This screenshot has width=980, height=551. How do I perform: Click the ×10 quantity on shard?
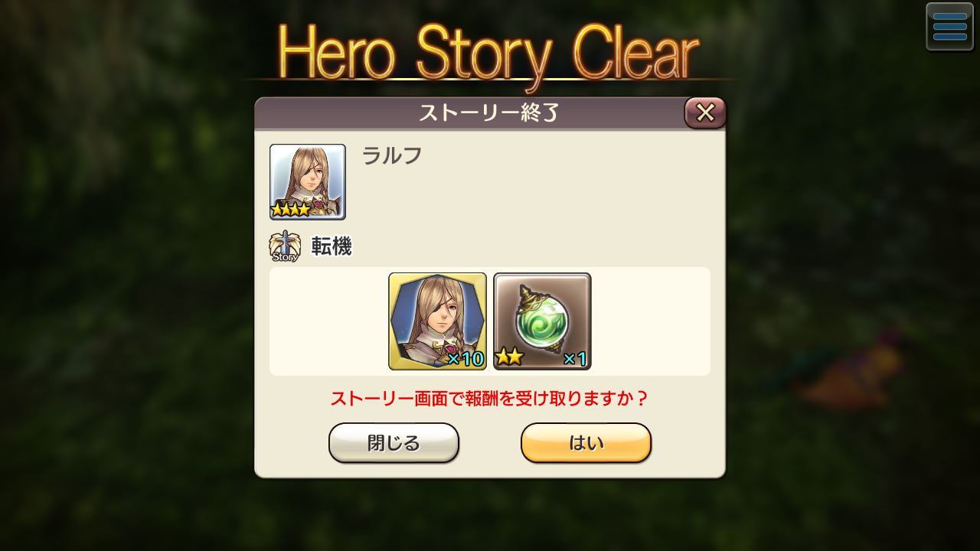point(465,359)
